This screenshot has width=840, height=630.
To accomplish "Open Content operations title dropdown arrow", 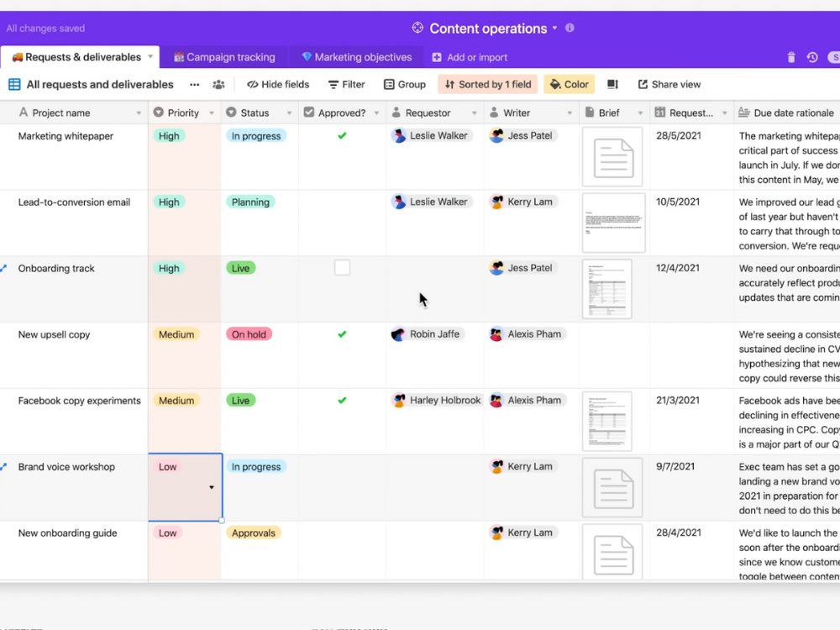I will coord(555,28).
